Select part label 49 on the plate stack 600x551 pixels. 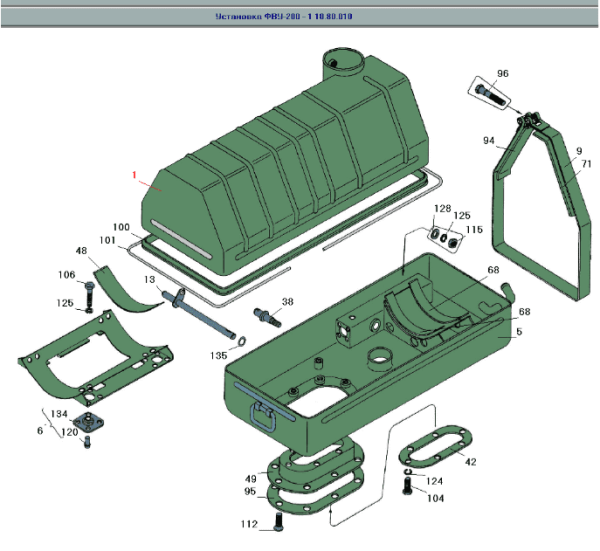(250, 478)
